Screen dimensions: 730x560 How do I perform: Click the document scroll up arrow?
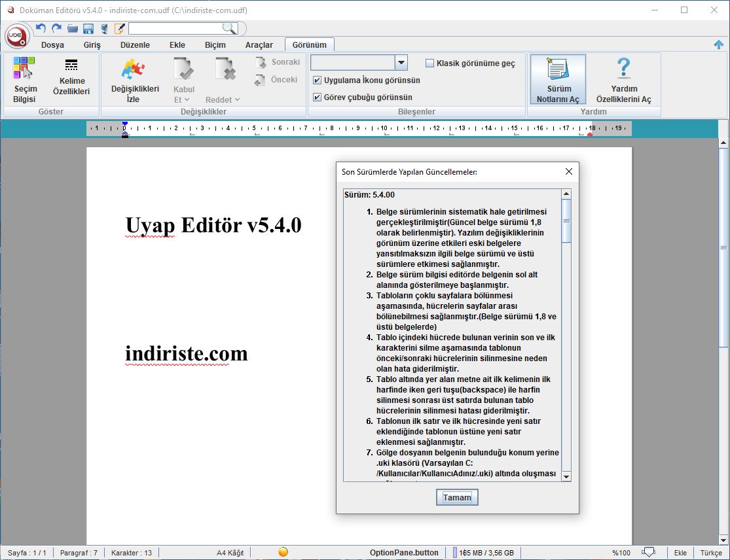(723, 143)
